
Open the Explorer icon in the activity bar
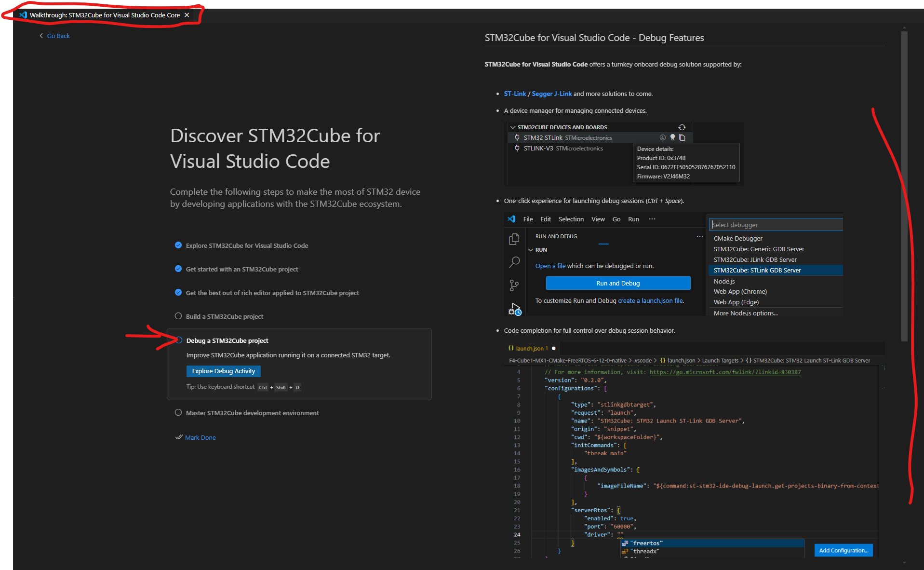click(x=514, y=239)
